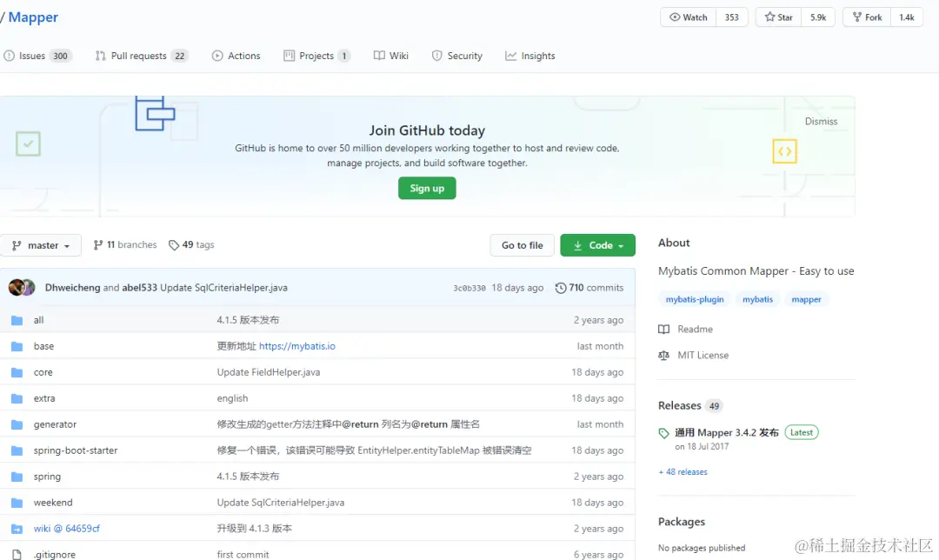Open the Update FieldHelper.java commit message
The height and width of the screenshot is (560, 939).
[269, 372]
